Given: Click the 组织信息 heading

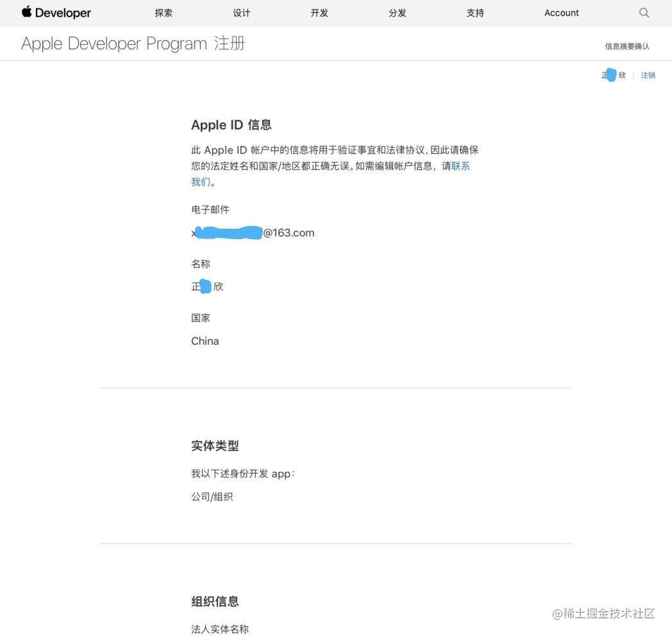Looking at the screenshot, I should point(215,602).
